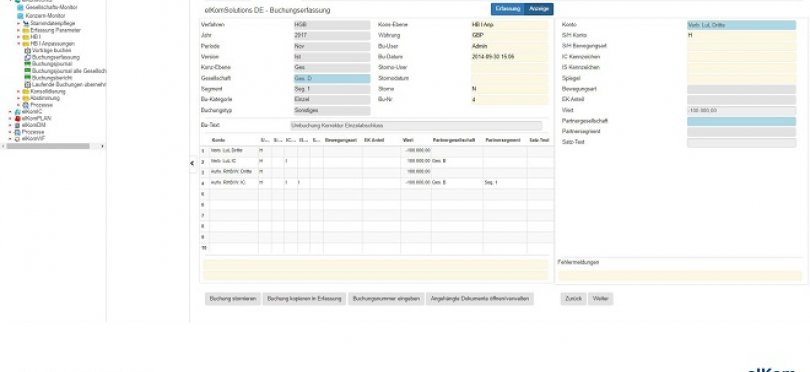Click the Laufende Buchungen übernehmen icon
Screen dimensions: 810x372
coord(28,84)
